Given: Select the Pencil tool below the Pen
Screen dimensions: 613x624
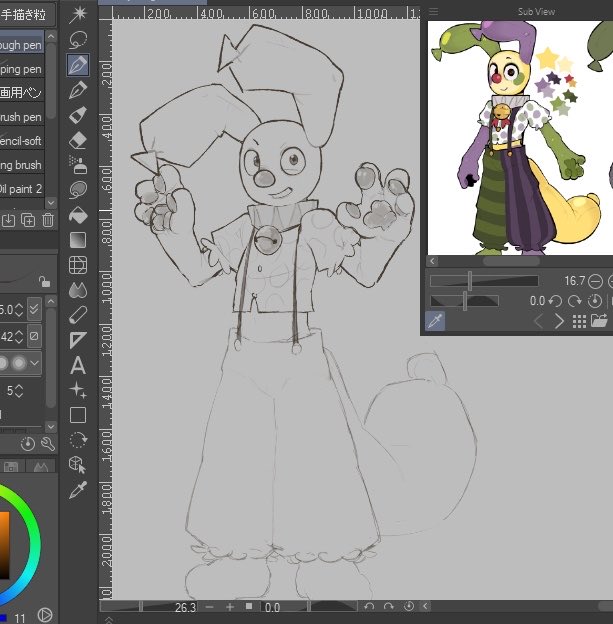Looking at the screenshot, I should [78, 90].
